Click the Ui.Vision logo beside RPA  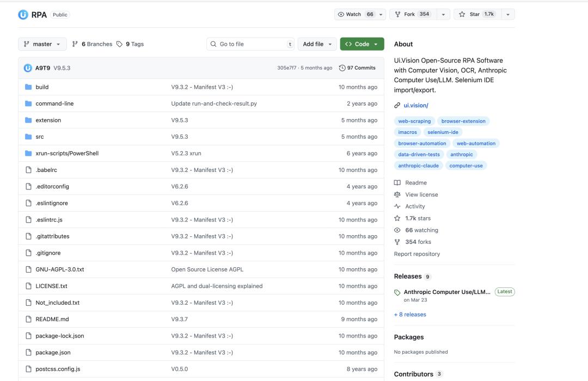[x=23, y=15]
